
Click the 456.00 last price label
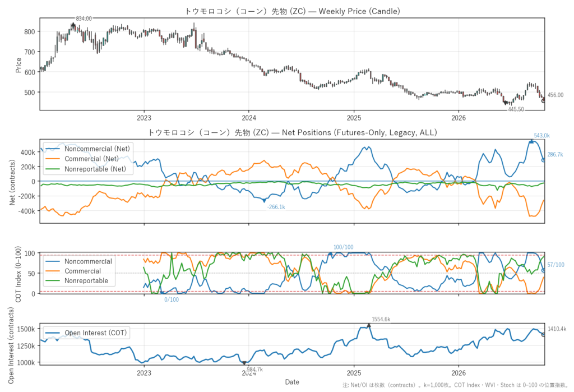coord(556,95)
